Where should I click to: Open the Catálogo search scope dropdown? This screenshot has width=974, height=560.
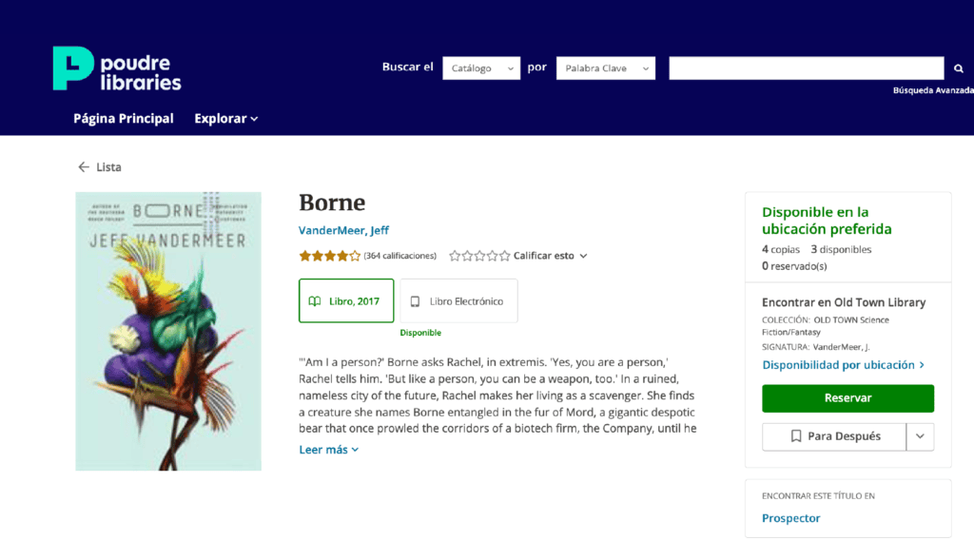[481, 68]
